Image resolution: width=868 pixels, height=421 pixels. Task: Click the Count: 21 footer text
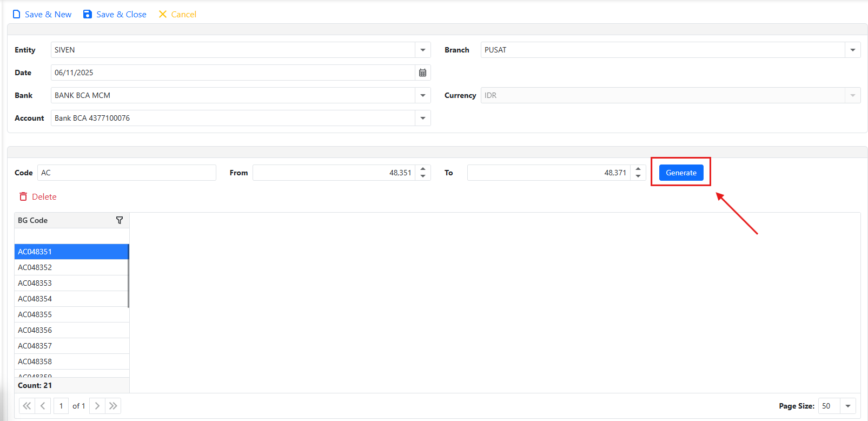coord(35,385)
